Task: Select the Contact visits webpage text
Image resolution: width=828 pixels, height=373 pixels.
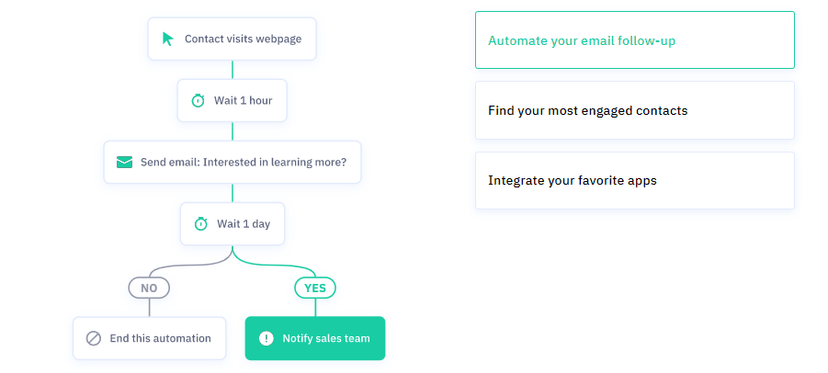Action: click(x=243, y=39)
